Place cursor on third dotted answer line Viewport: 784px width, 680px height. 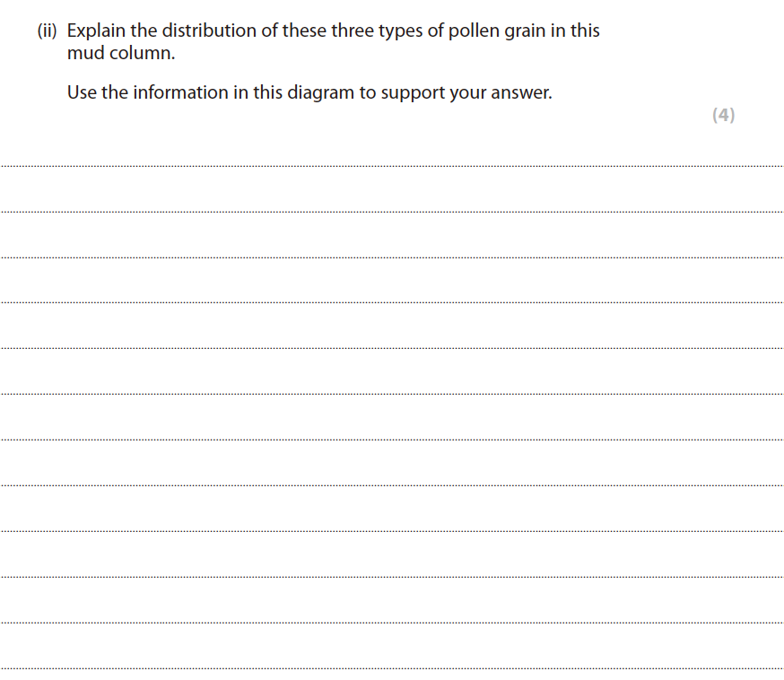pyautogui.click(x=392, y=257)
